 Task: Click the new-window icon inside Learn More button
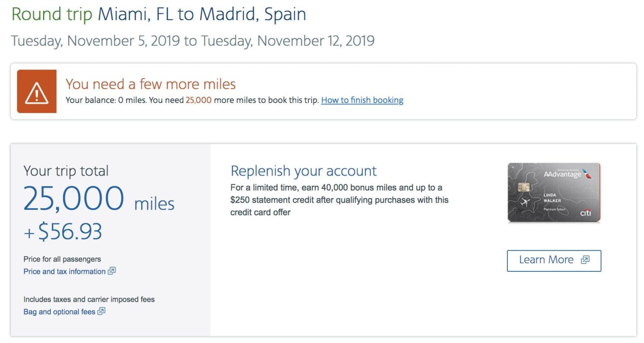click(585, 260)
